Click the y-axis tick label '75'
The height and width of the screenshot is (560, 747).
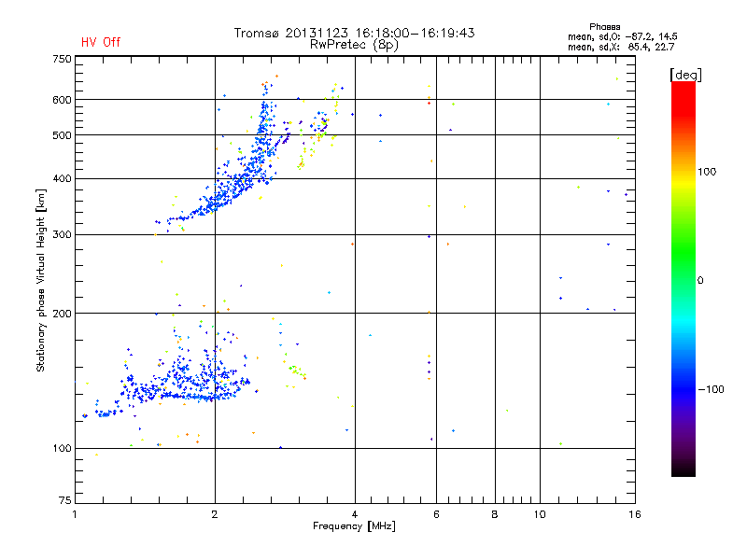65,500
